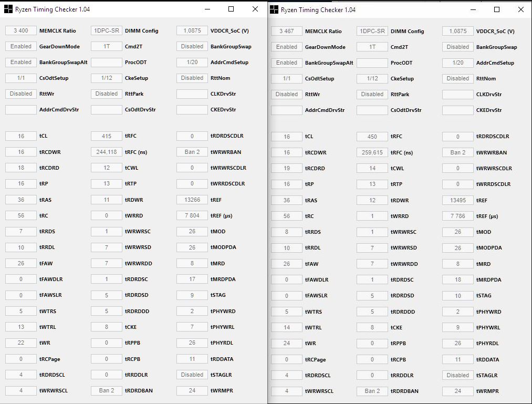Click the empty ProcODT field in left window
The width and height of the screenshot is (532, 404).
coord(107,62)
